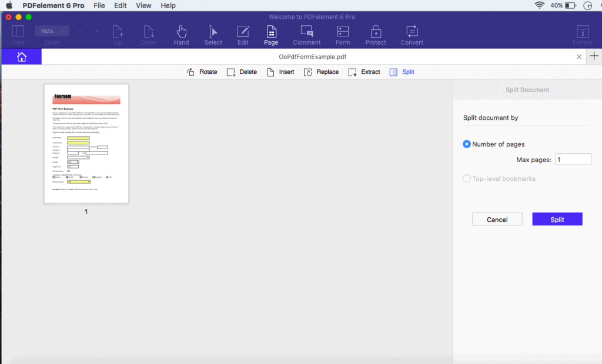Click the Edit tool icon in toolbar

pyautogui.click(x=243, y=32)
